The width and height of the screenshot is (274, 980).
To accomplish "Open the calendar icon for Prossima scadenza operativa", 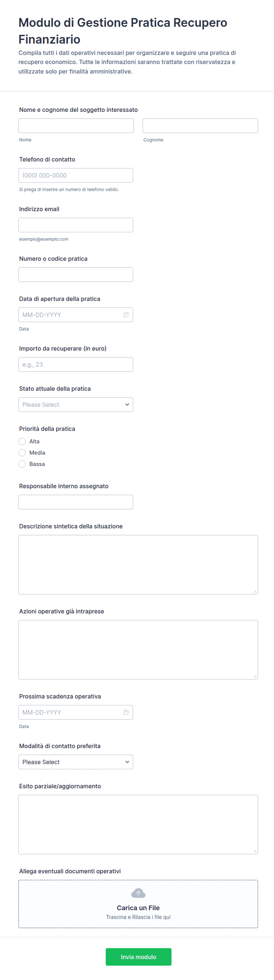I will pyautogui.click(x=126, y=712).
